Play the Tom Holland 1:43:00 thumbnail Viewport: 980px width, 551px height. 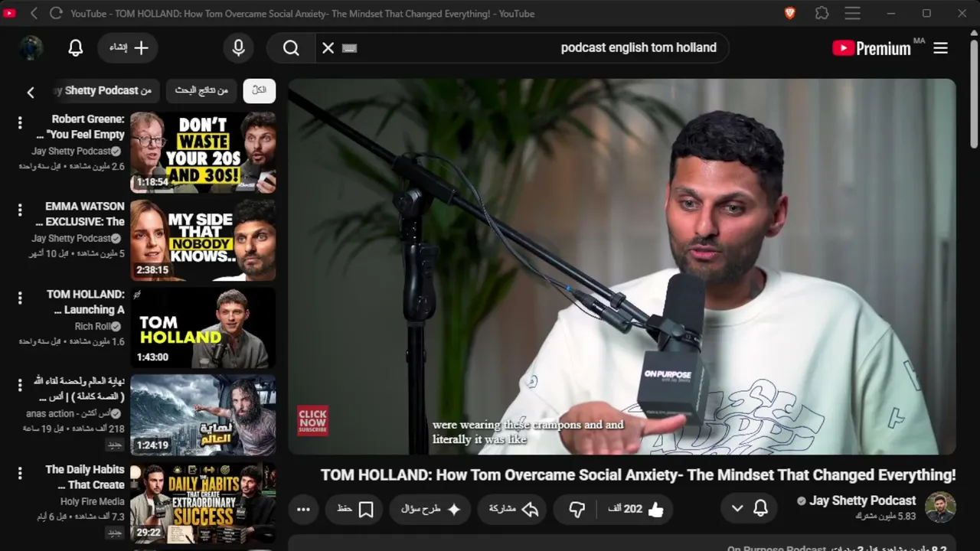[203, 328]
